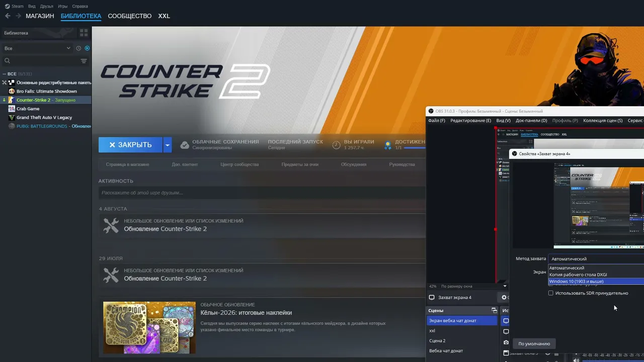The width and height of the screenshot is (644, 362).
Task: Open the arrow dropdown next to Закрыть
Action: coord(168,145)
